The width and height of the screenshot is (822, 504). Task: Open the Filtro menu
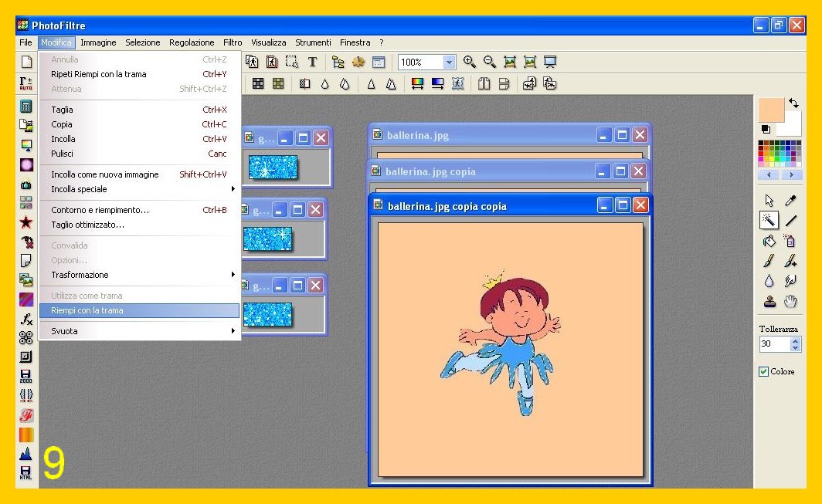(233, 42)
